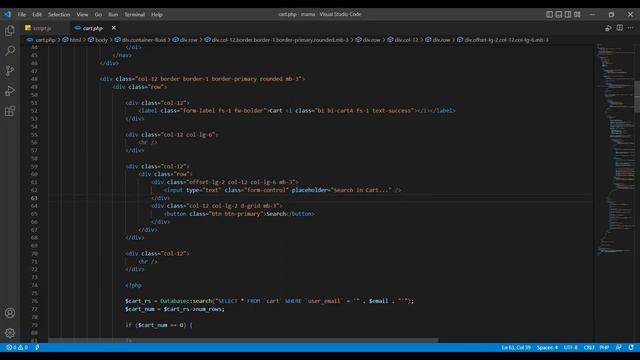This screenshot has width=640, height=360.
Task: Click PHP language mode status item
Action: 604,348
